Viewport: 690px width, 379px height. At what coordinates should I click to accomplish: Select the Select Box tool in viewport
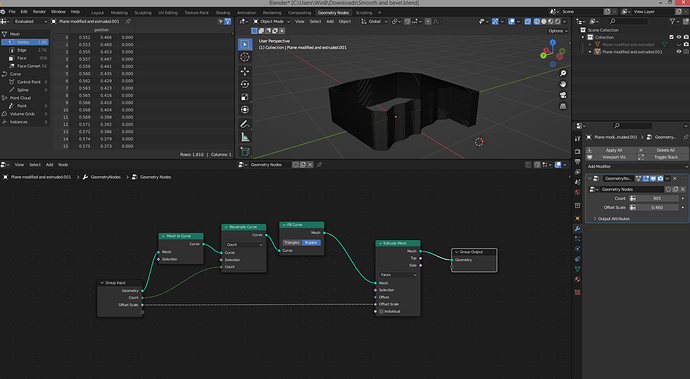coord(245,44)
